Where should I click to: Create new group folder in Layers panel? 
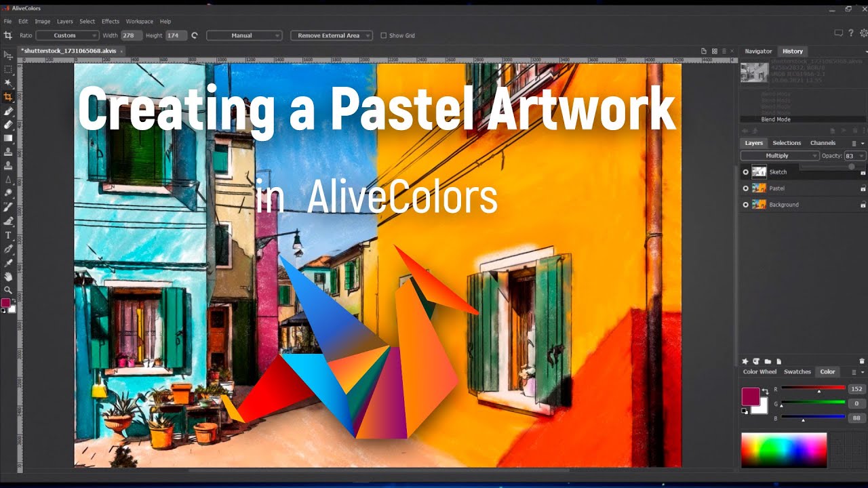pyautogui.click(x=768, y=361)
